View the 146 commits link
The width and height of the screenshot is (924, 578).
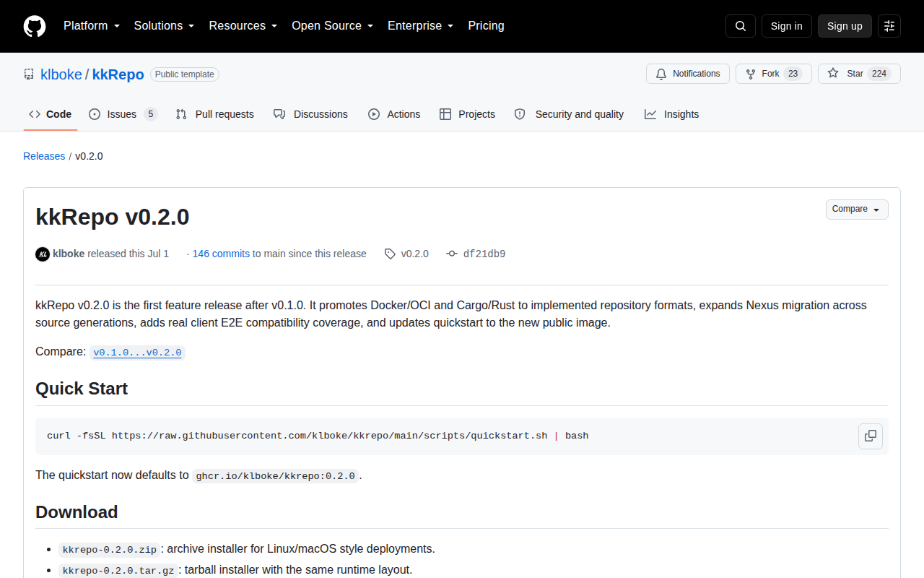click(x=221, y=254)
